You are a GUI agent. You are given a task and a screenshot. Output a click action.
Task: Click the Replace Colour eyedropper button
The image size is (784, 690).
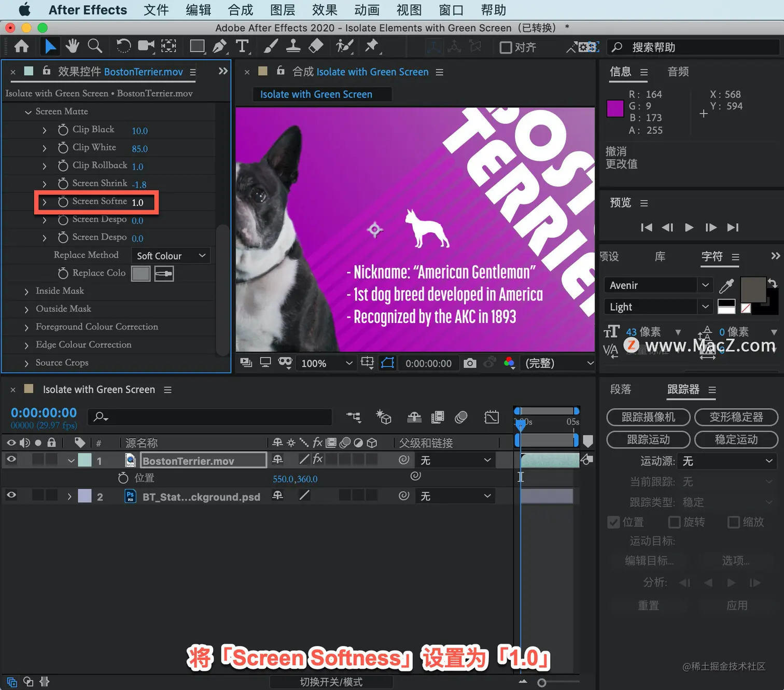164,273
